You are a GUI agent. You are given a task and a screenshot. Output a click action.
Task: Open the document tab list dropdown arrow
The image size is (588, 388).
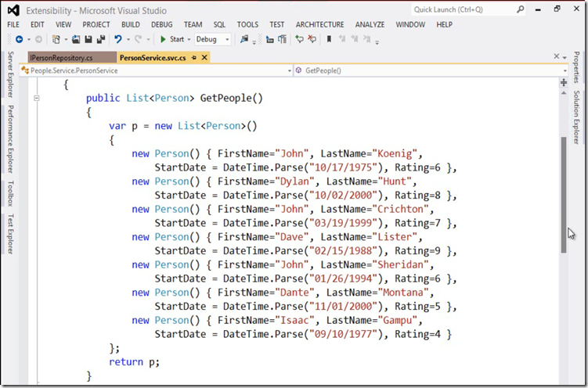[x=565, y=57]
